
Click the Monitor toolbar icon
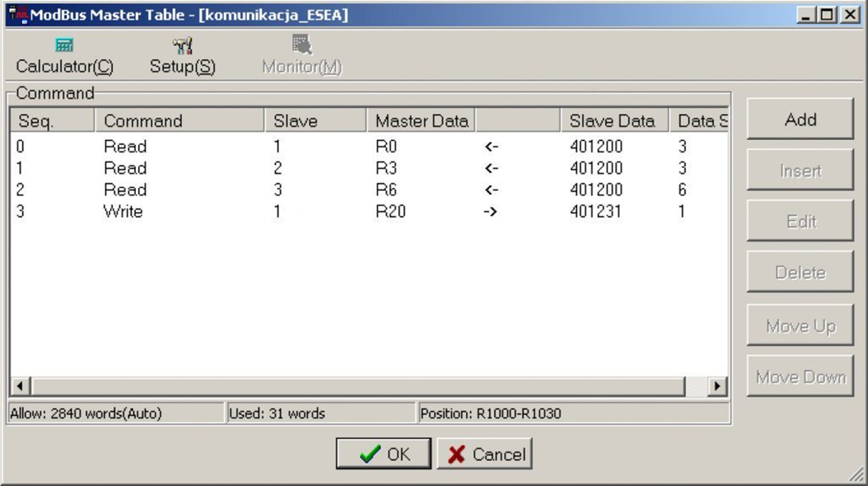[x=302, y=44]
